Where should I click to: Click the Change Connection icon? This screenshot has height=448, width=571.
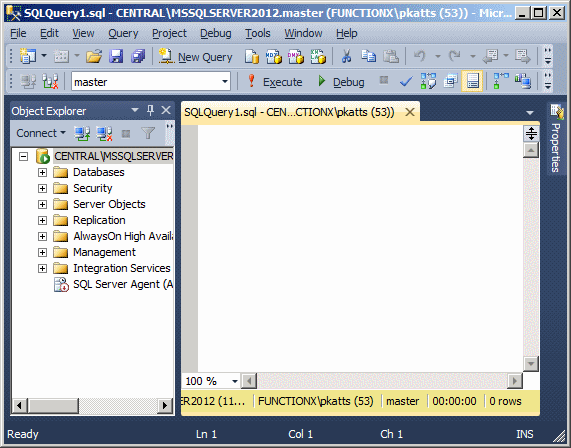50,82
